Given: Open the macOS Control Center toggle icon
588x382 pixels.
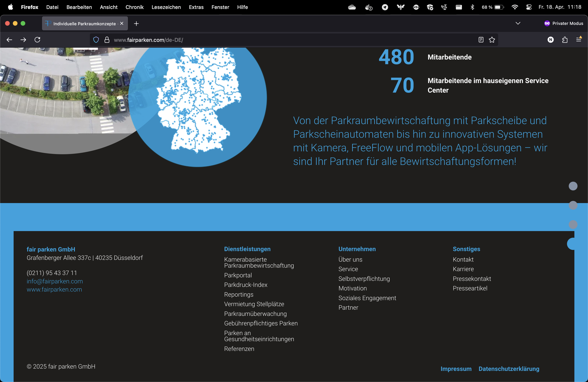Looking at the screenshot, I should (x=529, y=7).
